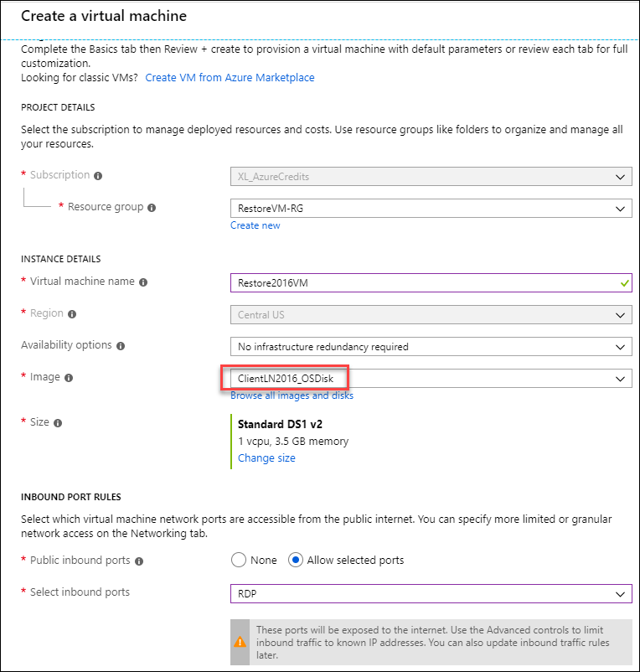Select the Allow selected ports radio button
This screenshot has width=640, height=672.
point(296,560)
